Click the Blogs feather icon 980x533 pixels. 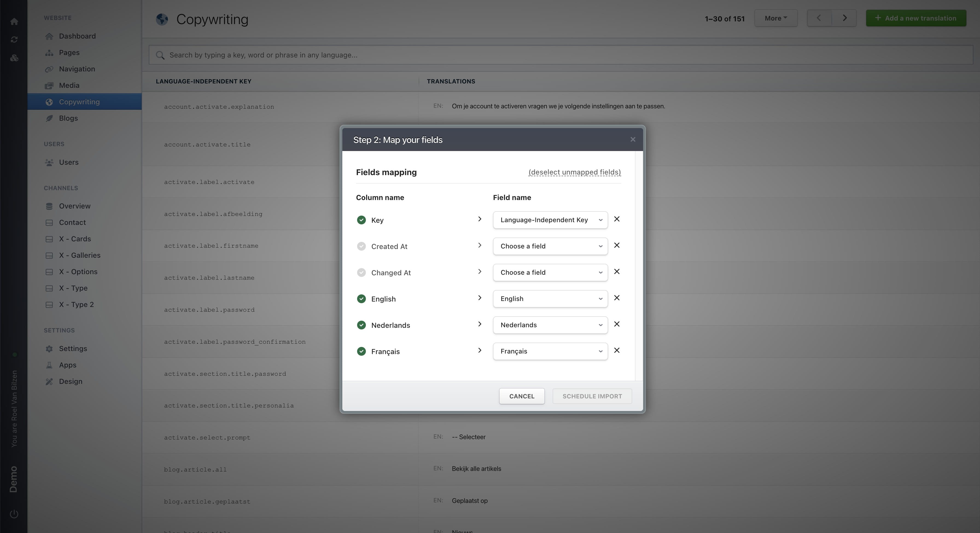[49, 118]
